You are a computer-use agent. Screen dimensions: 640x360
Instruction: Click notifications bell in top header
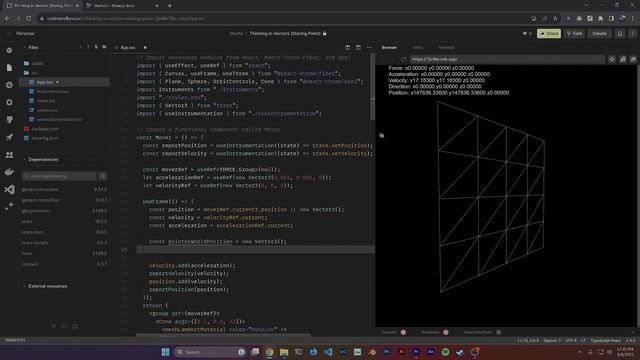point(620,33)
